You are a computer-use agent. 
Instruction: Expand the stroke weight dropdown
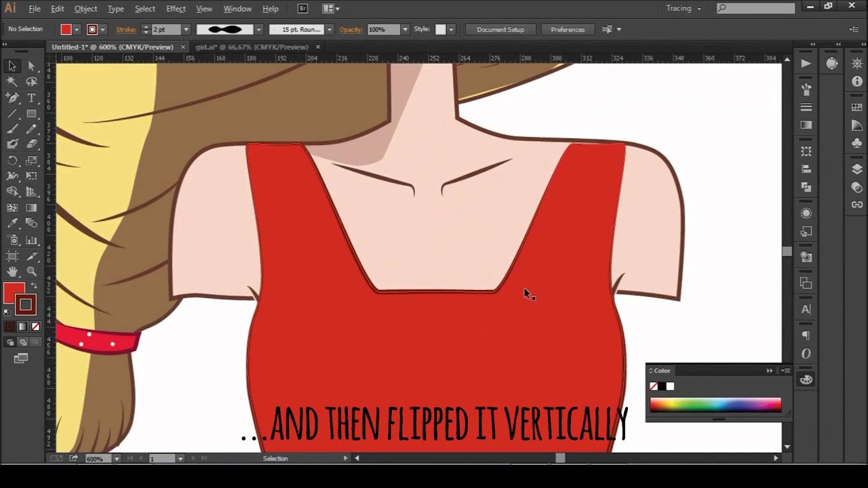click(186, 30)
